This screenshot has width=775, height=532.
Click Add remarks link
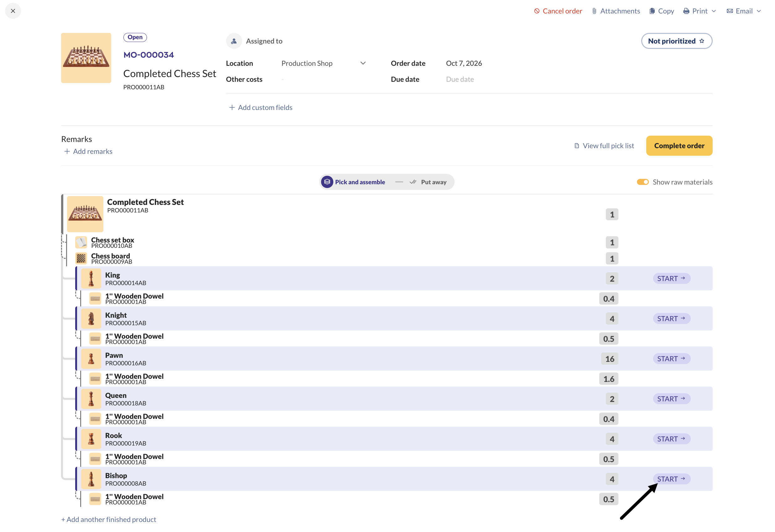(x=88, y=151)
